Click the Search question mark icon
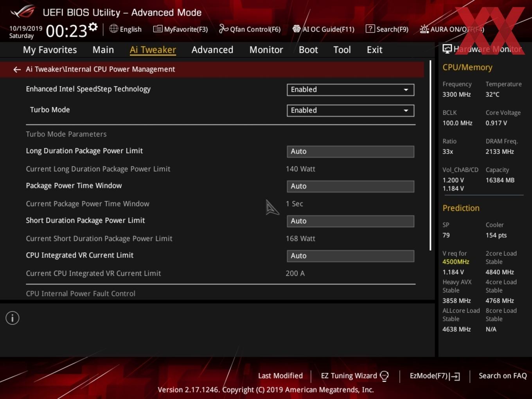 [370, 29]
